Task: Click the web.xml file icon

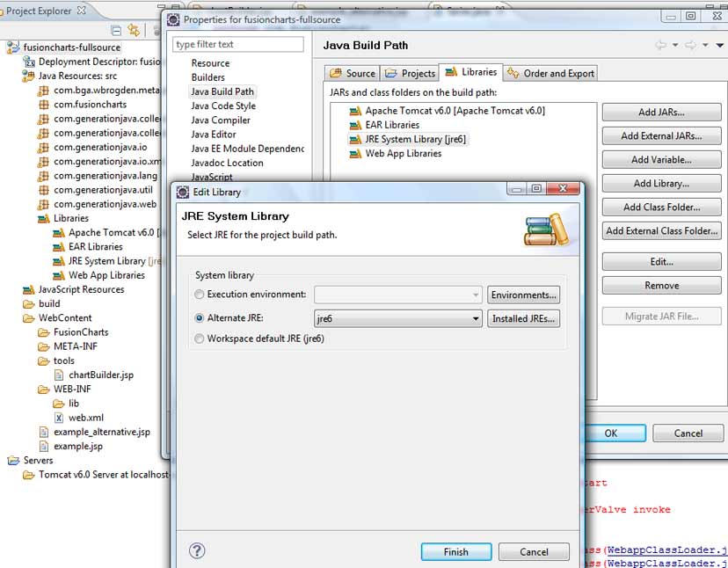Action: [x=59, y=418]
